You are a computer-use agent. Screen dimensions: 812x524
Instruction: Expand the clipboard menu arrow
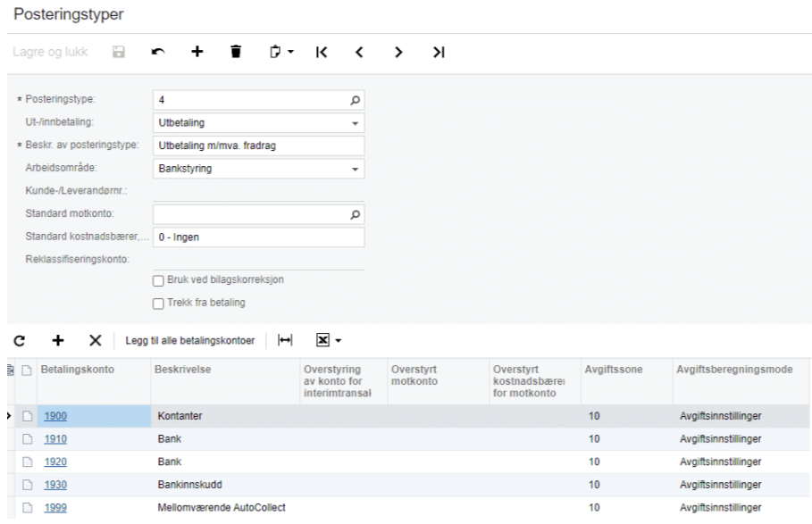[x=290, y=52]
